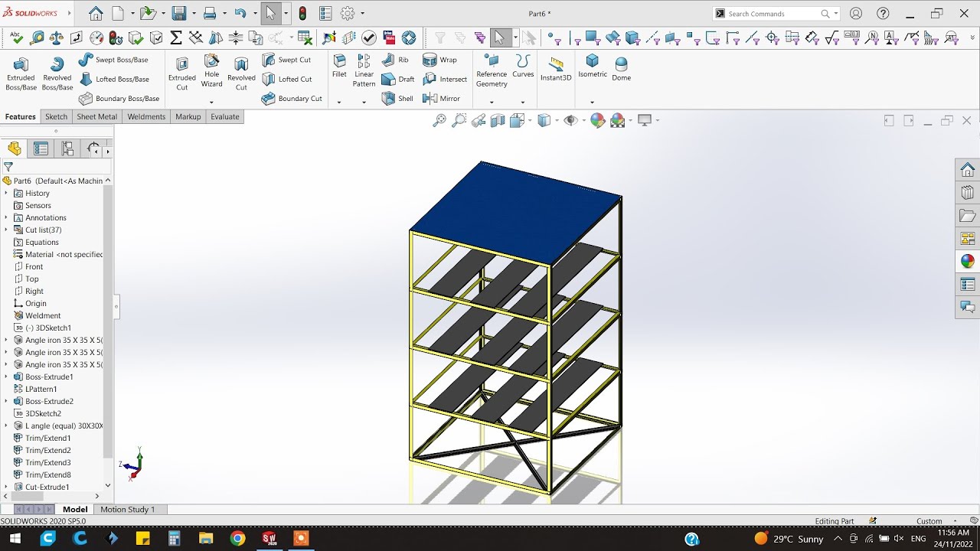Choose the Lofted Cut feature
The width and height of the screenshot is (980, 551).
287,79
